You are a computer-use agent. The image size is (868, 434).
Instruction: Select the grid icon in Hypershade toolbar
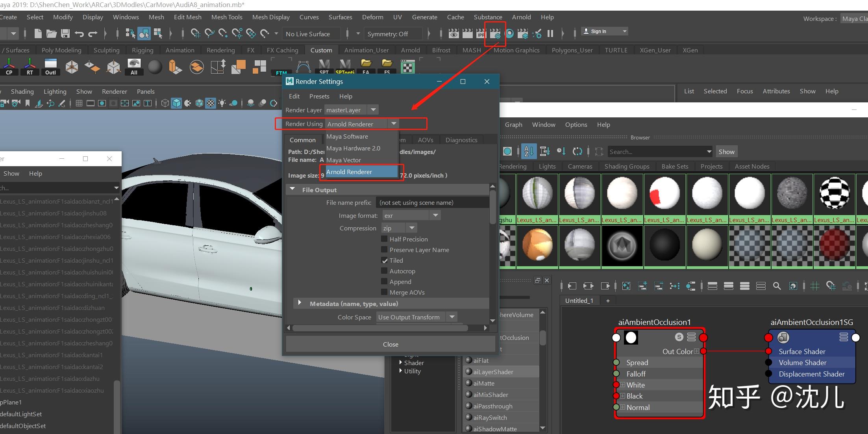[x=815, y=286]
